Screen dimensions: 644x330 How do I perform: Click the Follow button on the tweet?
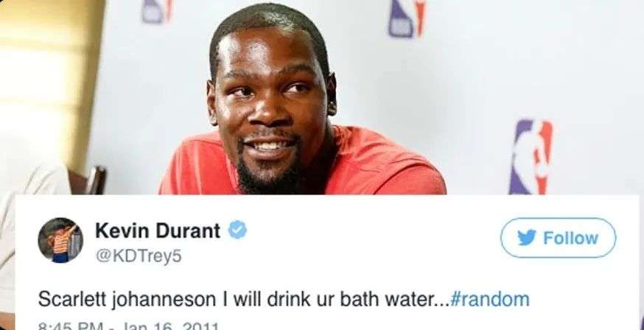point(558,238)
